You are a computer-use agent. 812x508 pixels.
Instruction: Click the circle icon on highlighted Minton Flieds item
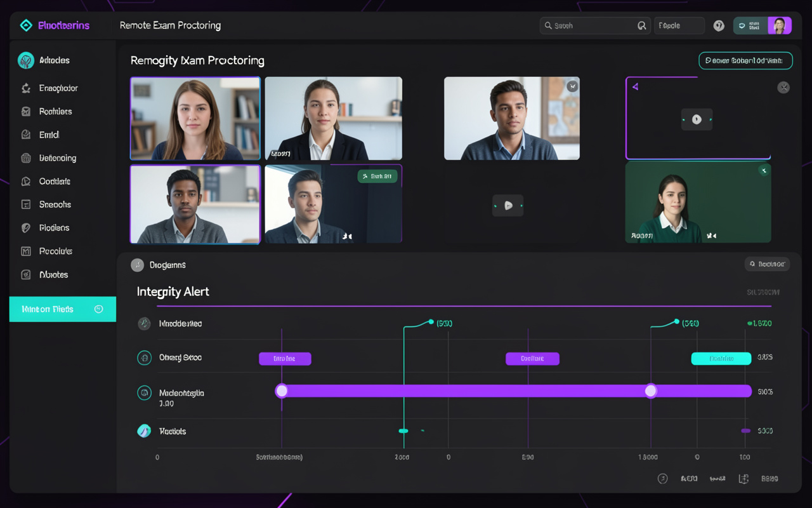point(98,309)
